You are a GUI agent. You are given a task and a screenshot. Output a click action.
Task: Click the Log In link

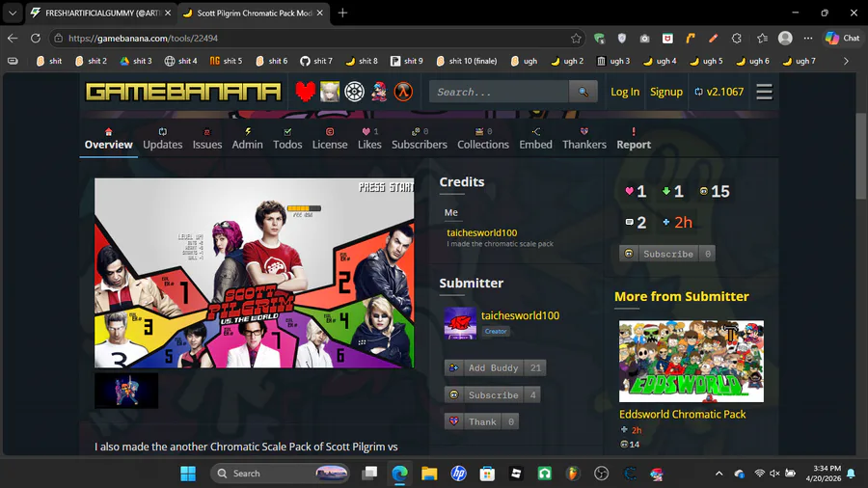(624, 92)
